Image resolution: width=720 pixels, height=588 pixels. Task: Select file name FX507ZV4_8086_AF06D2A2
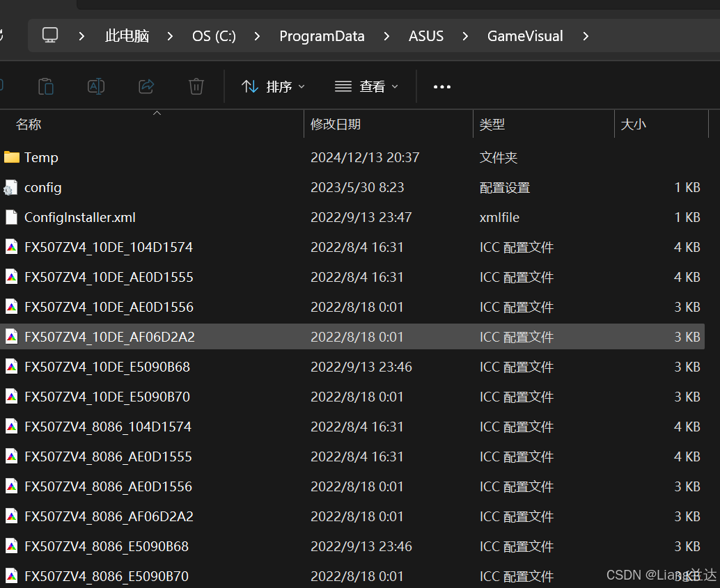click(109, 516)
